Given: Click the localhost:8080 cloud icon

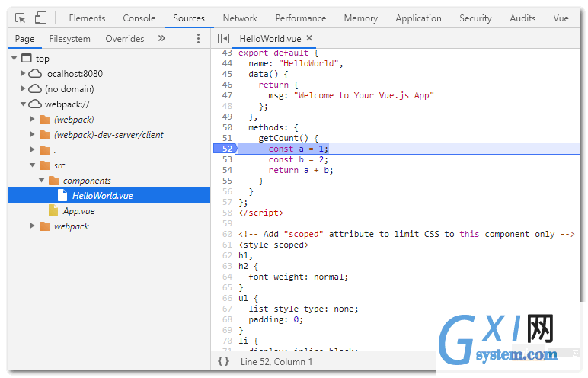Looking at the screenshot, I should pyautogui.click(x=35, y=73).
